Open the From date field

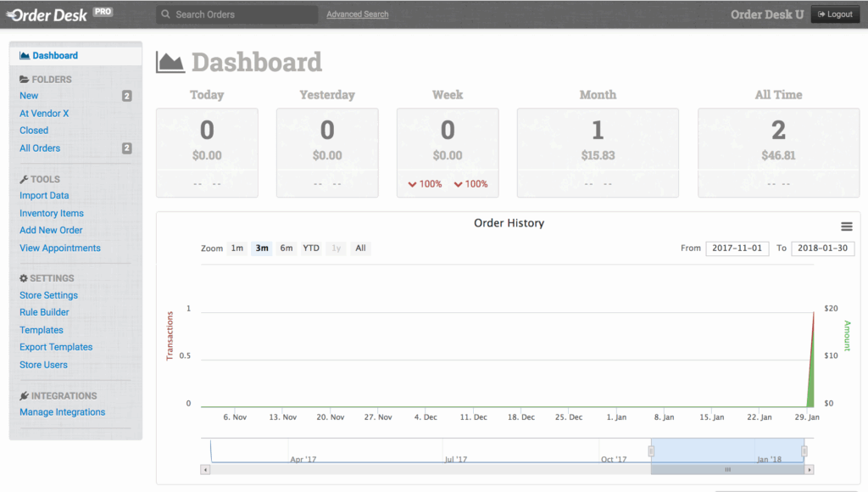(737, 249)
